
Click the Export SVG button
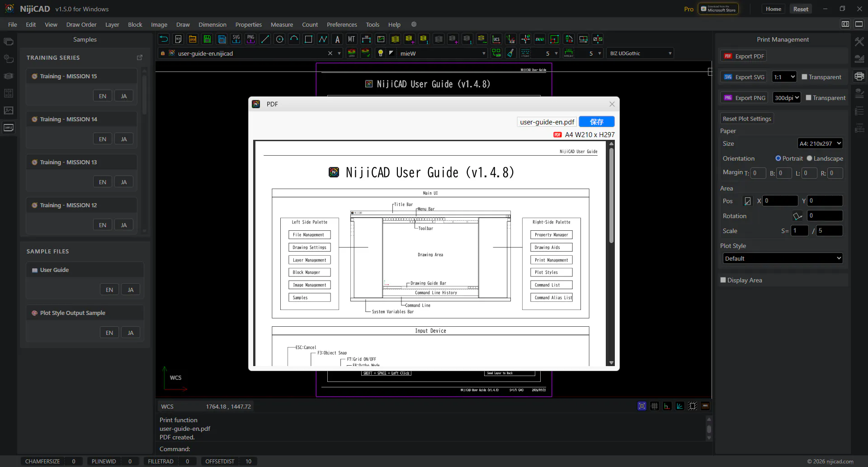744,77
